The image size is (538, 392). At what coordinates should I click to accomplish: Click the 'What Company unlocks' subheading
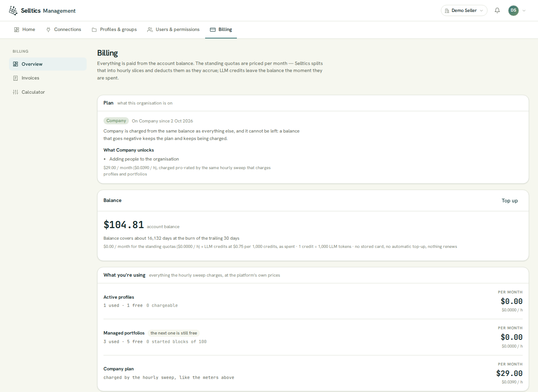tap(129, 150)
